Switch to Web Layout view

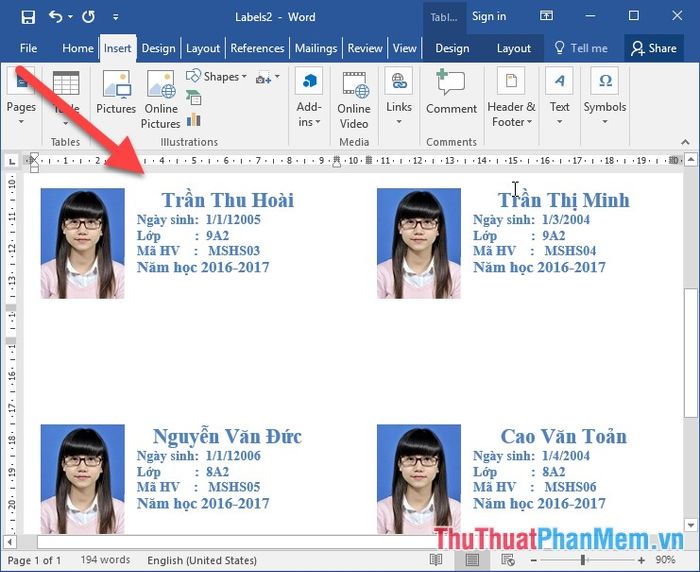pos(508,561)
